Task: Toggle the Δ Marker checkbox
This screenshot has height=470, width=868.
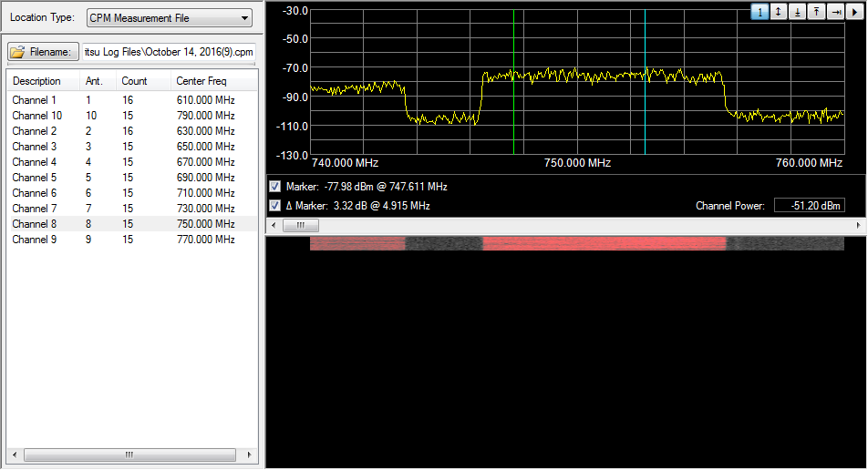Action: pyautogui.click(x=275, y=206)
